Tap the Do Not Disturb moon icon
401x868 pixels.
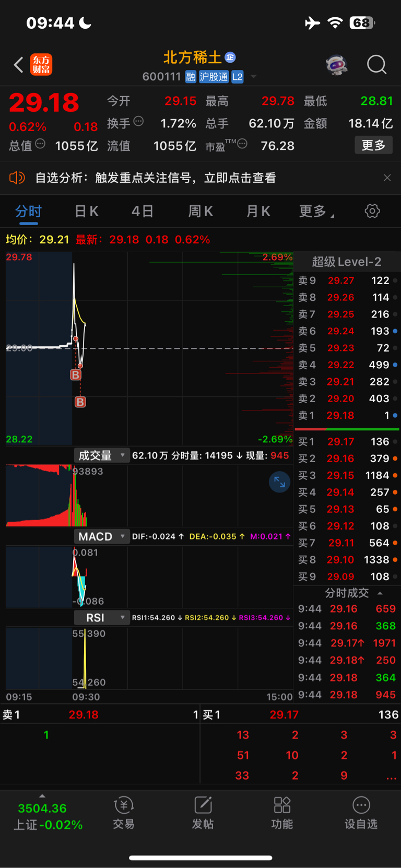85,22
